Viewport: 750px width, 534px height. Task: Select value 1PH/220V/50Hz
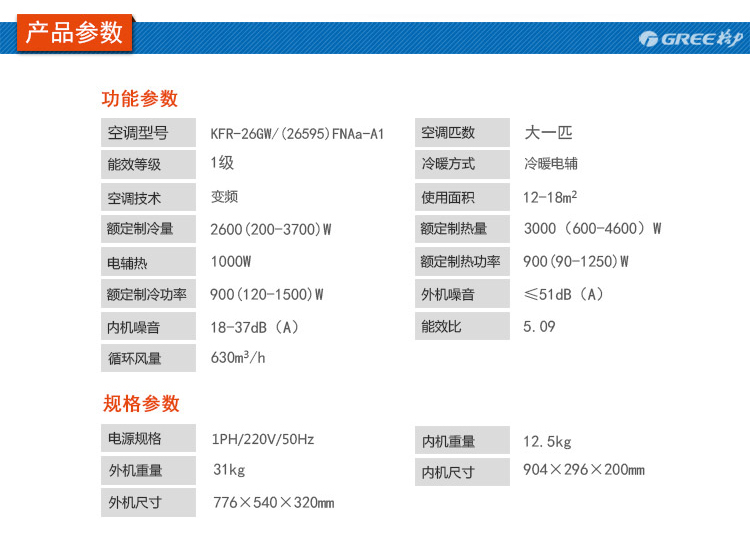(x=263, y=439)
